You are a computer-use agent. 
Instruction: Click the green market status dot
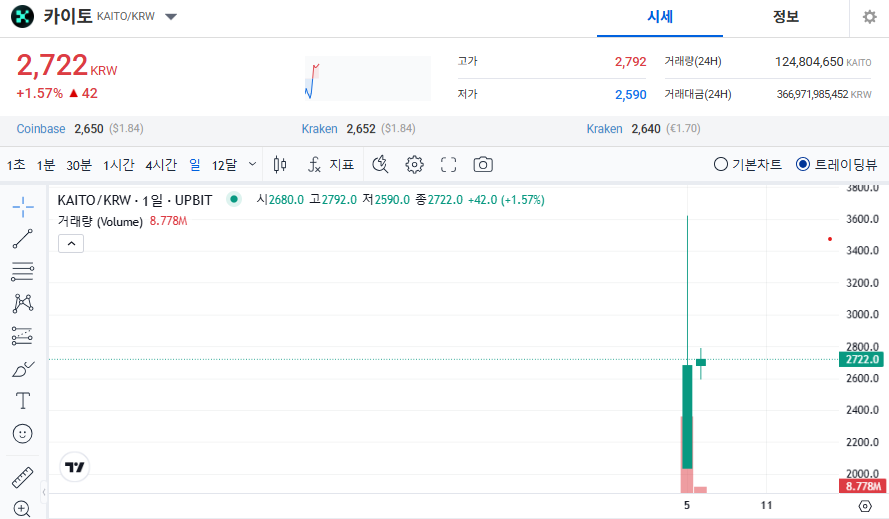[x=234, y=199]
